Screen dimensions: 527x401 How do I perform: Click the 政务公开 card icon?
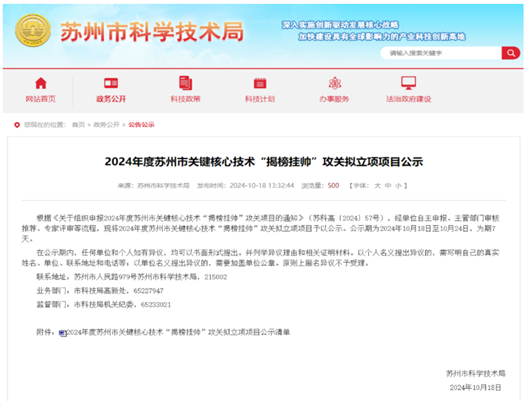(111, 83)
